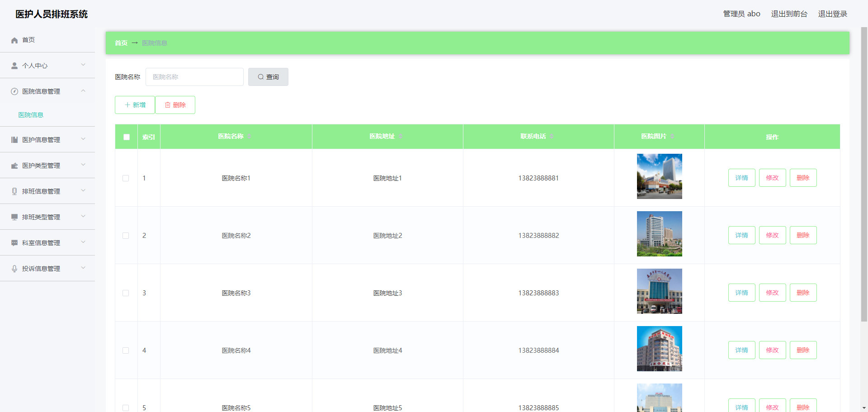
Task: Toggle the select-all checkbox in table header
Action: tap(127, 137)
